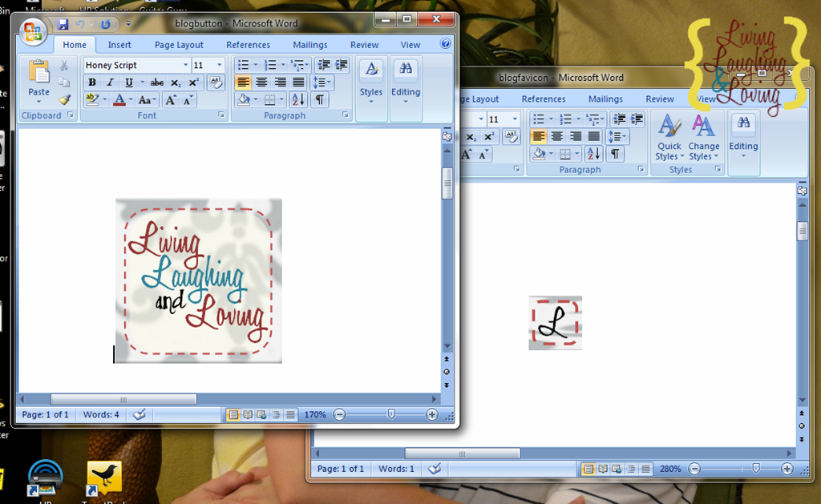
Task: Zoom out with minus button in blogbutton
Action: (x=339, y=414)
